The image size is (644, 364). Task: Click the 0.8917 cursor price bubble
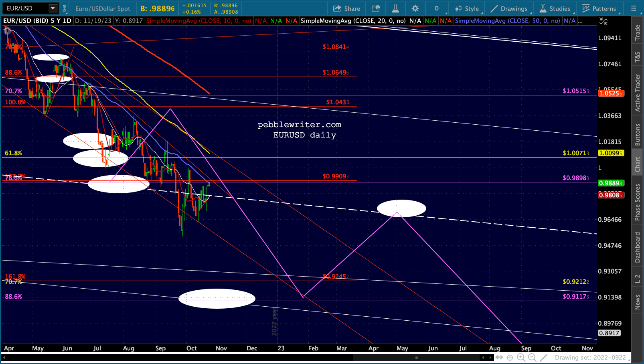(610, 333)
